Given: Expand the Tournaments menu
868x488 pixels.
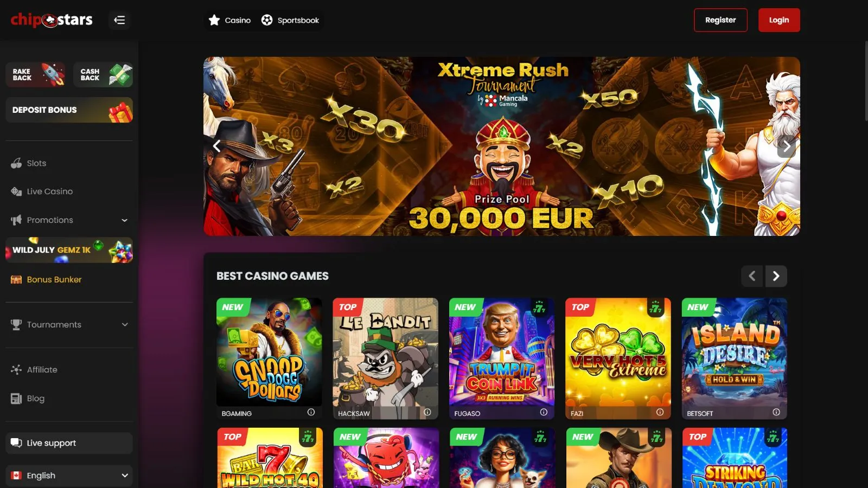Looking at the screenshot, I should [69, 325].
